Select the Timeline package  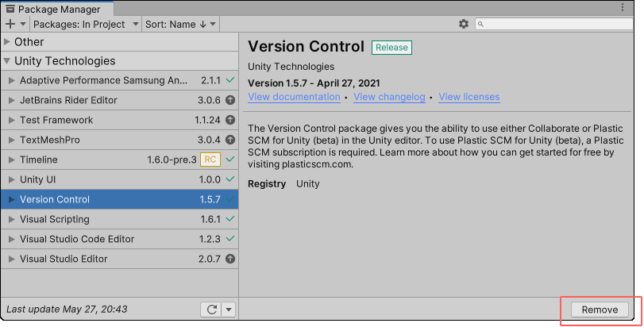[x=120, y=160]
